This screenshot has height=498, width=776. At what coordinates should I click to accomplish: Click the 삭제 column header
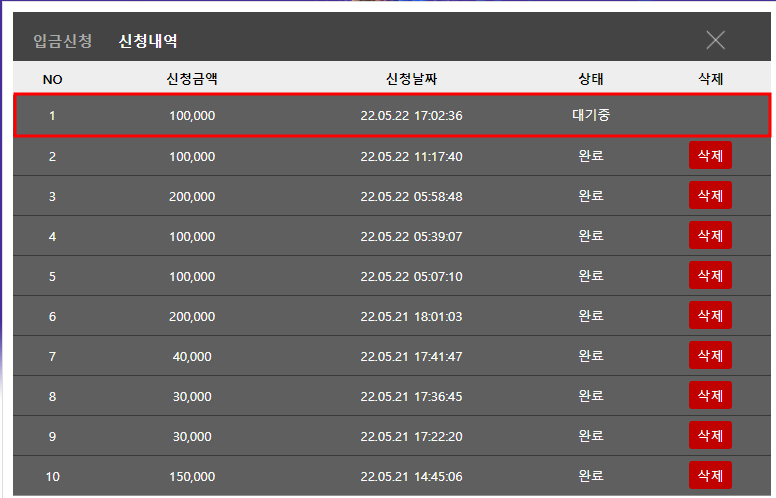click(x=711, y=79)
